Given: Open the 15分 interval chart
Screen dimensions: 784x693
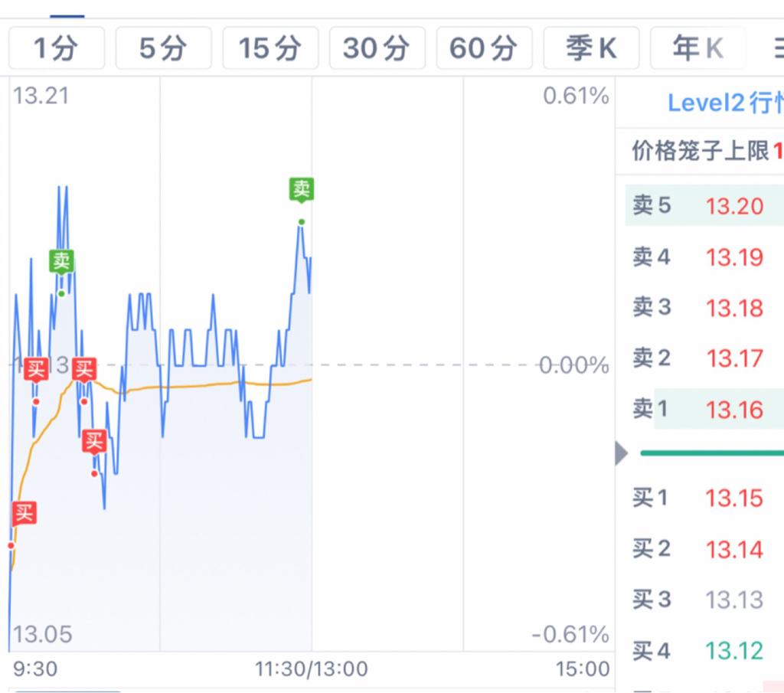Looking at the screenshot, I should 270,48.
